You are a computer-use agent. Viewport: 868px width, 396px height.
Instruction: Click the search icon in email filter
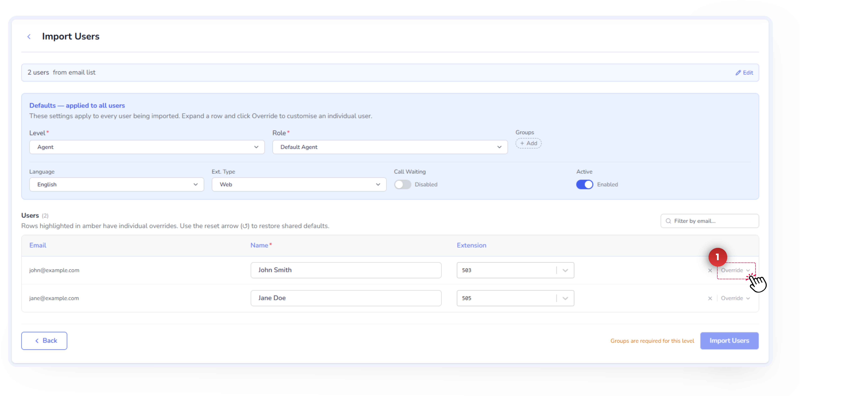coord(668,221)
